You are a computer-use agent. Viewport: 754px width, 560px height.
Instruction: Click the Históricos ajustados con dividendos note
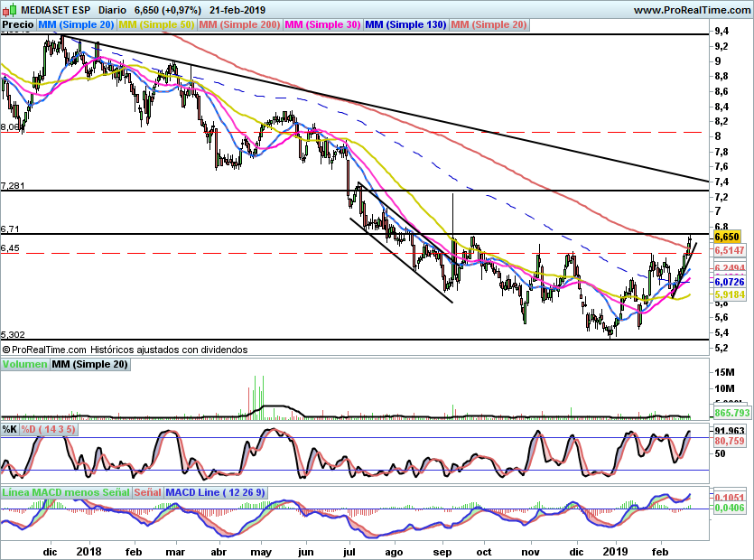[x=169, y=350]
